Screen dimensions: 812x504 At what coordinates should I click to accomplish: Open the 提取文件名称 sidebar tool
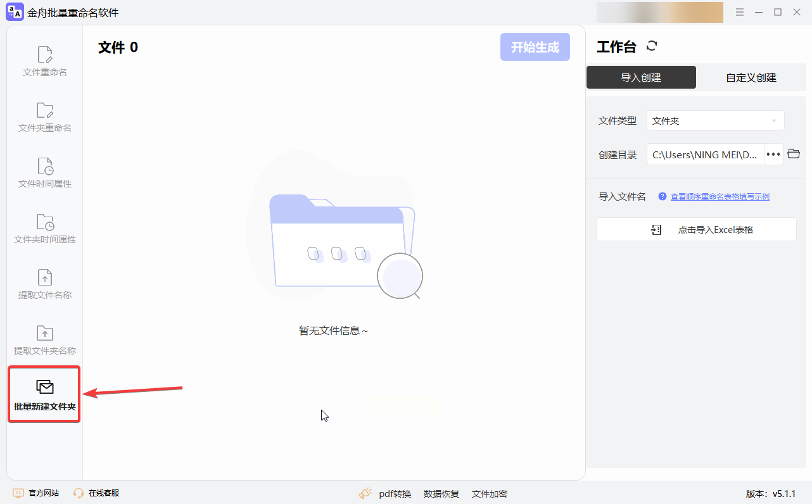[44, 284]
